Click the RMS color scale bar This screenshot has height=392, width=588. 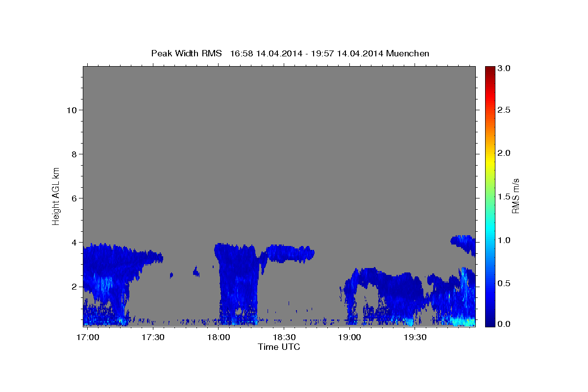(490, 196)
